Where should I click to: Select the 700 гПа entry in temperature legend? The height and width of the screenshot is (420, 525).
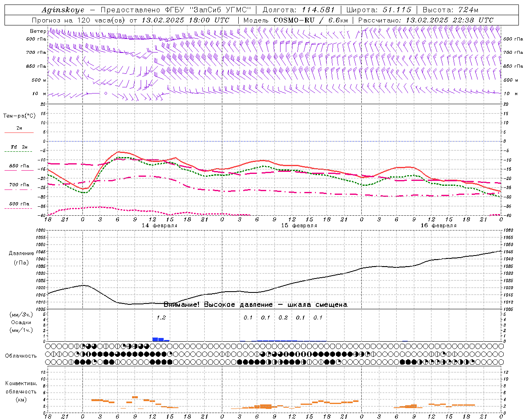19,185
